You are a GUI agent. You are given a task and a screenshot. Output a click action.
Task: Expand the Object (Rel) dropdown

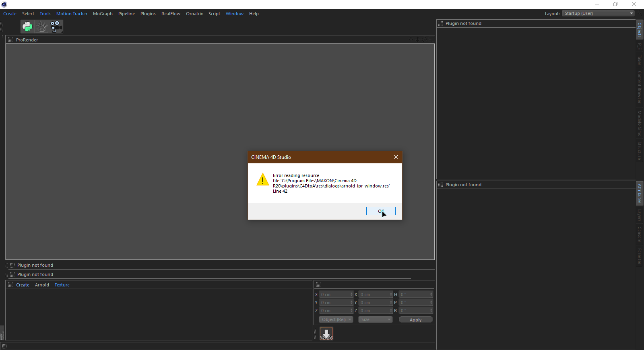(x=336, y=320)
